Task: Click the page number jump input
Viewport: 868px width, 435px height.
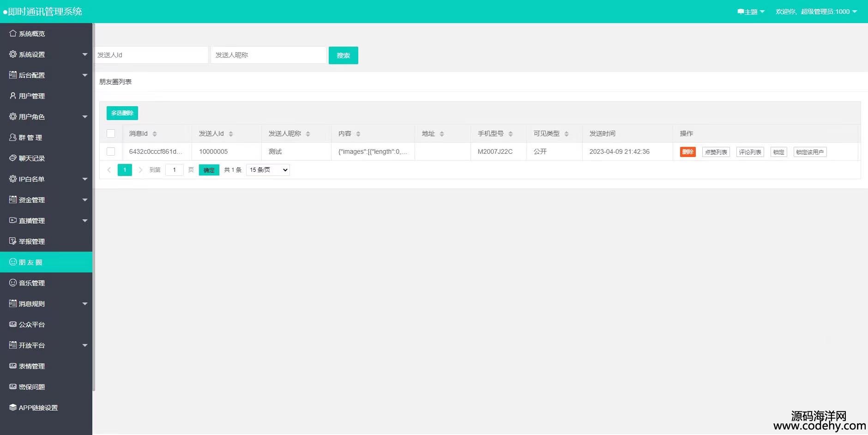Action: (x=175, y=170)
